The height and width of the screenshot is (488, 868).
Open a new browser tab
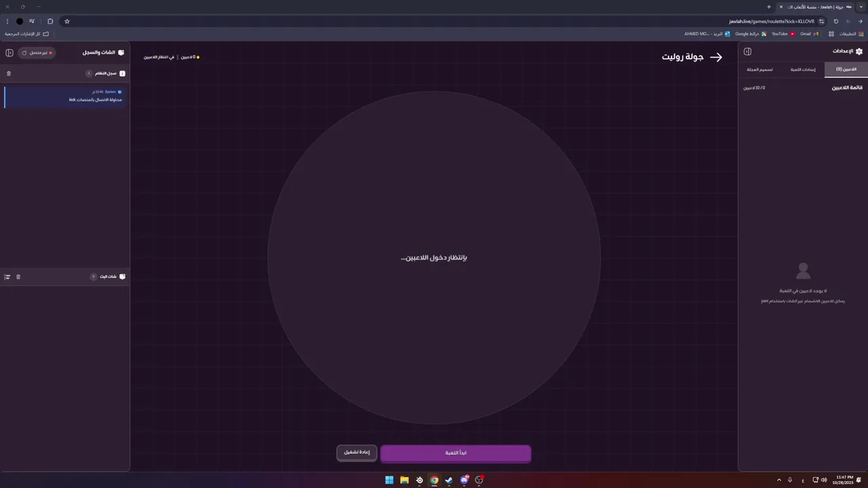[x=768, y=7]
